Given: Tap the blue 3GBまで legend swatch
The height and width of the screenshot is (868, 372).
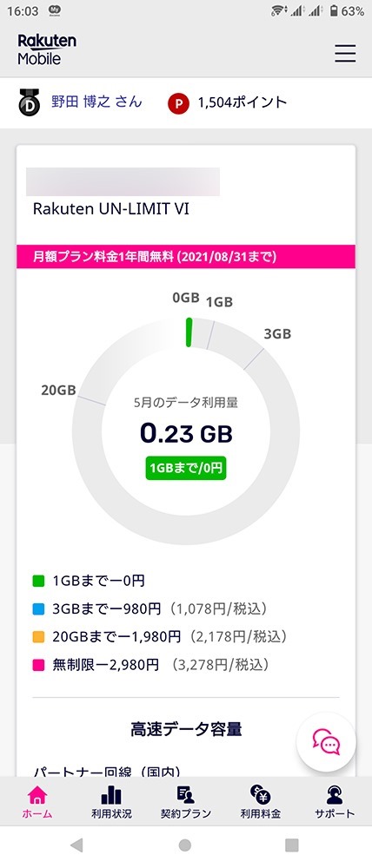Looking at the screenshot, I should tap(37, 609).
